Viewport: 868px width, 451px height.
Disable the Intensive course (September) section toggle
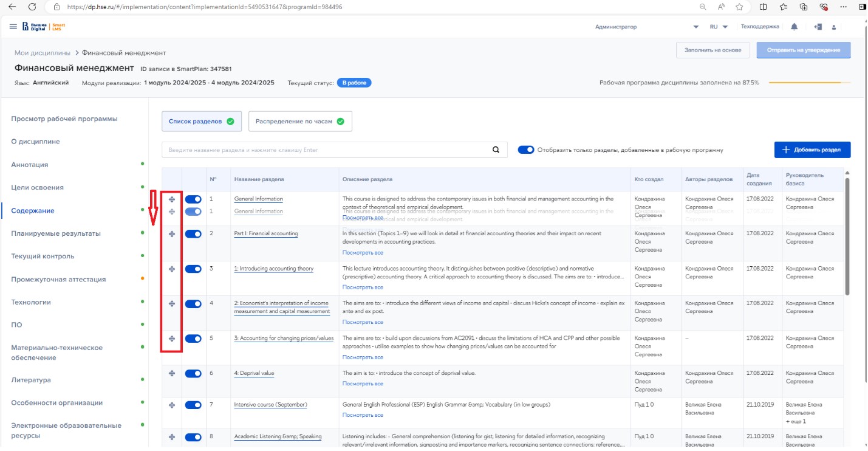pyautogui.click(x=193, y=405)
